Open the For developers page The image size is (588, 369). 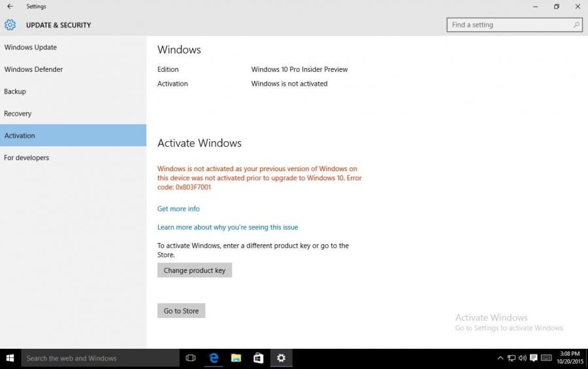[x=27, y=157]
